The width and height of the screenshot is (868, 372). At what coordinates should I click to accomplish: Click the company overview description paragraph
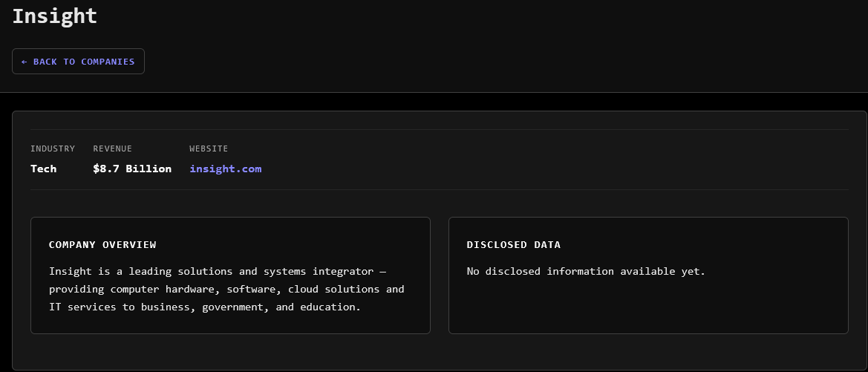[226, 289]
